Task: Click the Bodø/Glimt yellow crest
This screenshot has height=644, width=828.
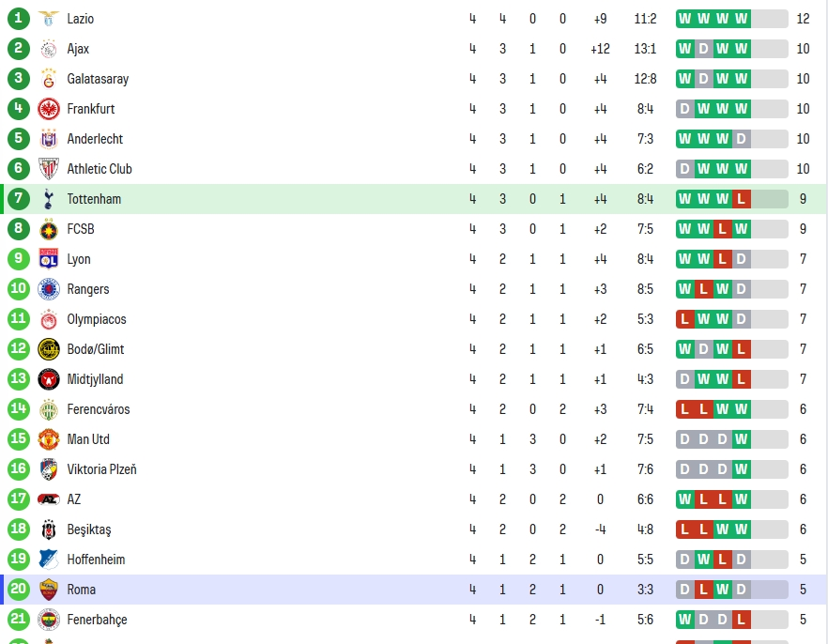Action: pos(49,349)
